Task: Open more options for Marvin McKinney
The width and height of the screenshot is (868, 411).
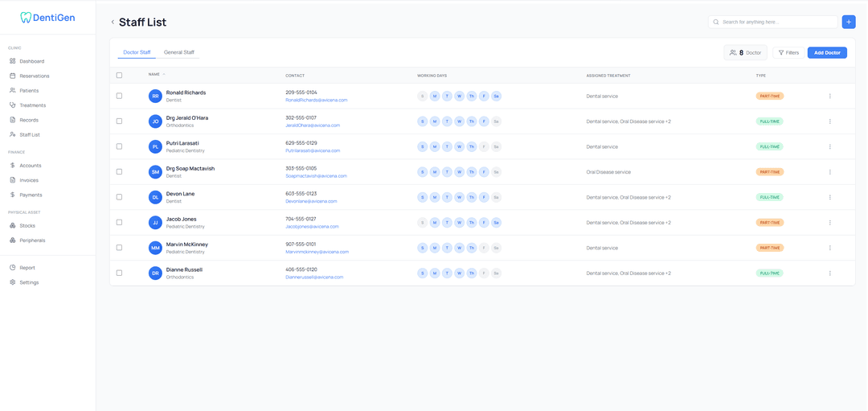Action: pyautogui.click(x=829, y=249)
